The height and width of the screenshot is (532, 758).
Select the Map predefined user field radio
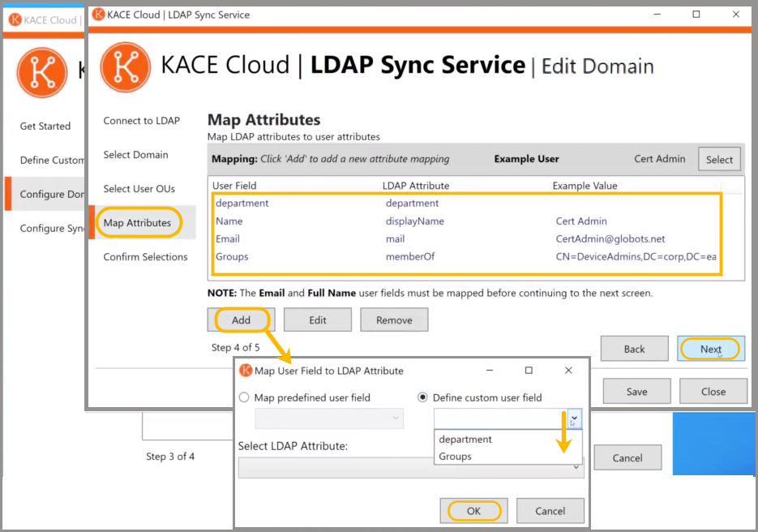pyautogui.click(x=245, y=397)
